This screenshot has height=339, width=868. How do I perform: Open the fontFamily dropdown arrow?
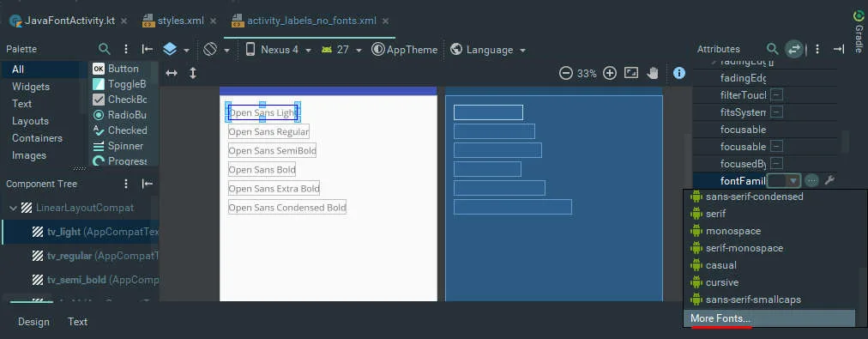[794, 180]
